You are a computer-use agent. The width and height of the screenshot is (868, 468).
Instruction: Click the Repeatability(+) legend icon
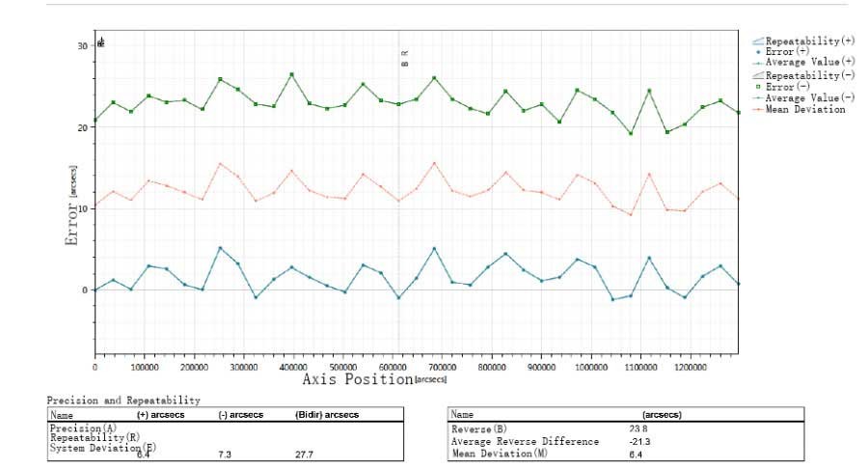[x=757, y=41]
